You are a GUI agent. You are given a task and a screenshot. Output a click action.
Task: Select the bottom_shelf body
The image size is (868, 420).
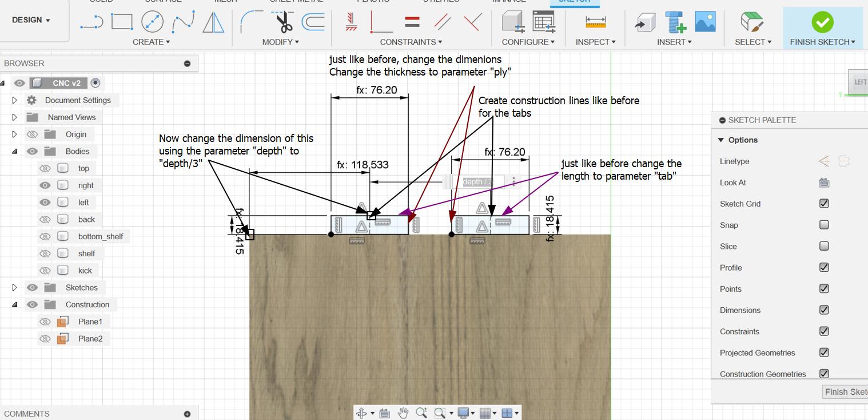[101, 236]
